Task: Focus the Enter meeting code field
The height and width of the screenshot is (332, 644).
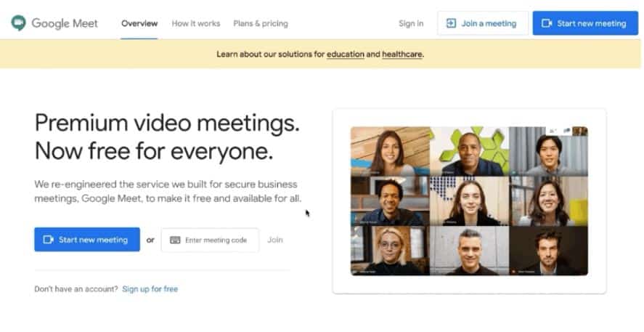Action: 210,240
